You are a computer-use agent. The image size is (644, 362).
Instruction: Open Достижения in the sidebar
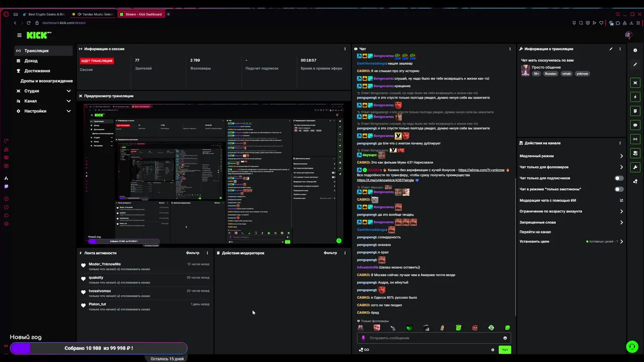(x=44, y=71)
